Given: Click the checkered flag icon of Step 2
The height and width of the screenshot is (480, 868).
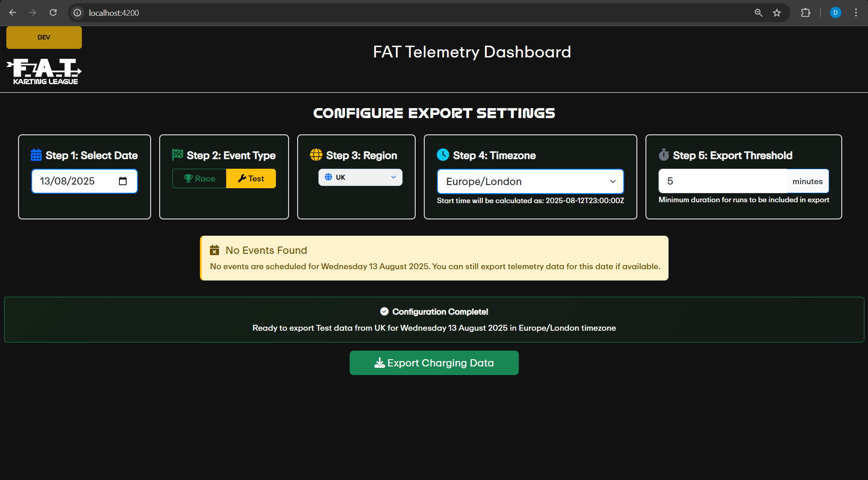Looking at the screenshot, I should pos(178,155).
